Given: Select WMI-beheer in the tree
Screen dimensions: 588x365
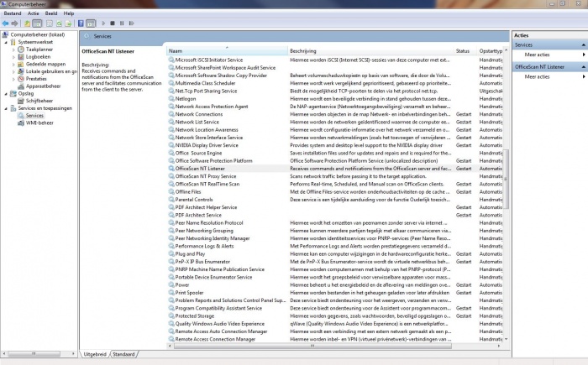Looking at the screenshot, I should click(x=39, y=123).
